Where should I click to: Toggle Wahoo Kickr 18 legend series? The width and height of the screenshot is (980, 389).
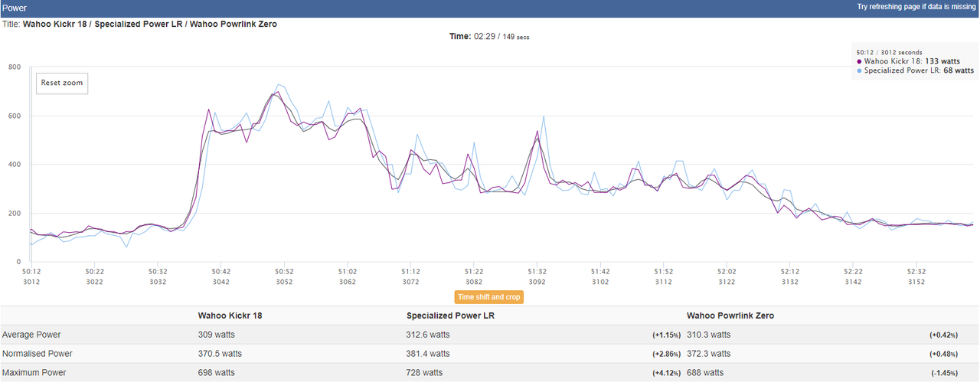click(x=913, y=61)
